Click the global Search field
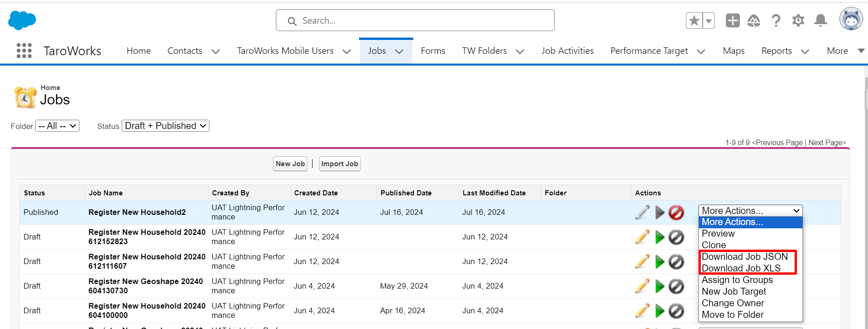The image size is (868, 329). tap(415, 20)
